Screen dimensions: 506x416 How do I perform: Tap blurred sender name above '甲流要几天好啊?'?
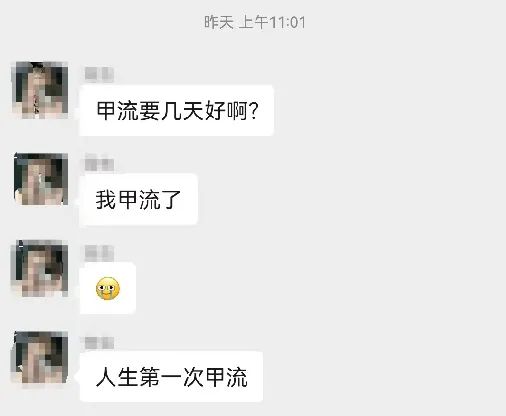click(x=99, y=74)
